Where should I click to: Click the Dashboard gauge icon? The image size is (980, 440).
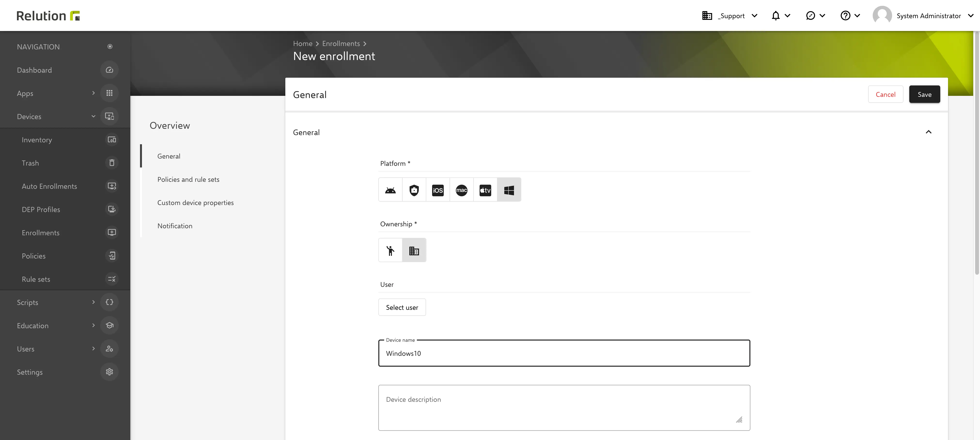109,70
